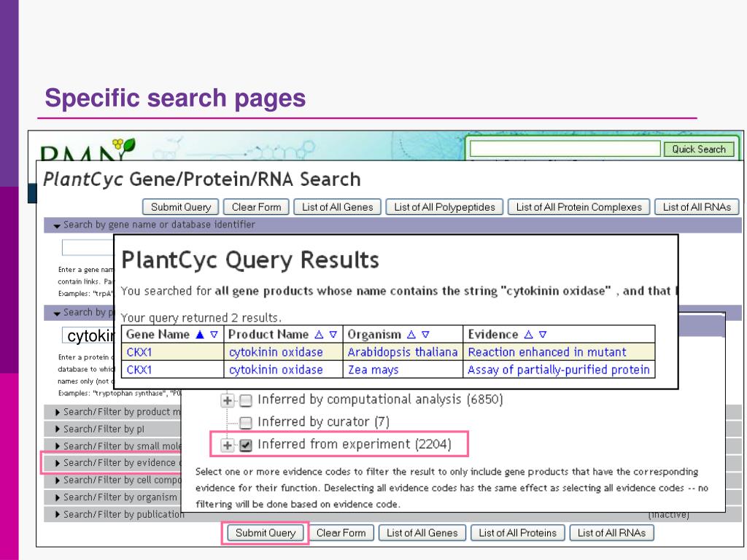This screenshot has height=560, width=747.
Task: Open CKX1 gene link for Zea mays
Action: click(139, 370)
